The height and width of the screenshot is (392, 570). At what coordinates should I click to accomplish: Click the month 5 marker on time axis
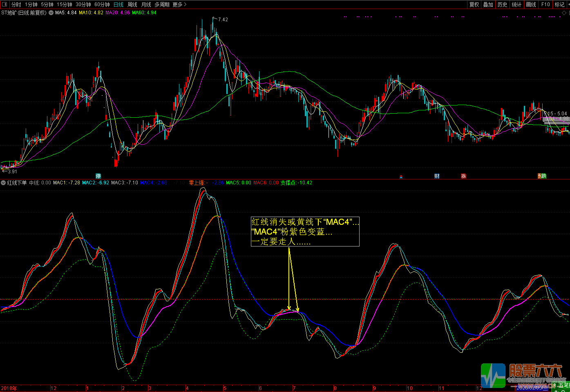(225, 388)
